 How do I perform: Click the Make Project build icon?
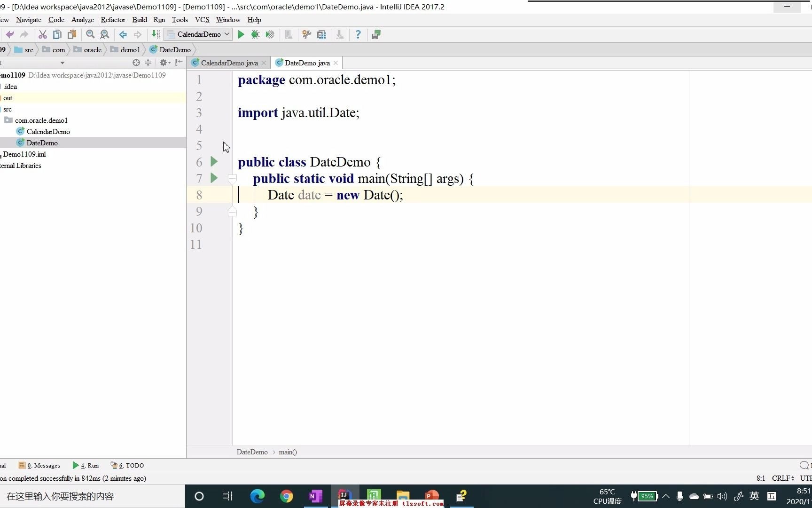click(156, 34)
